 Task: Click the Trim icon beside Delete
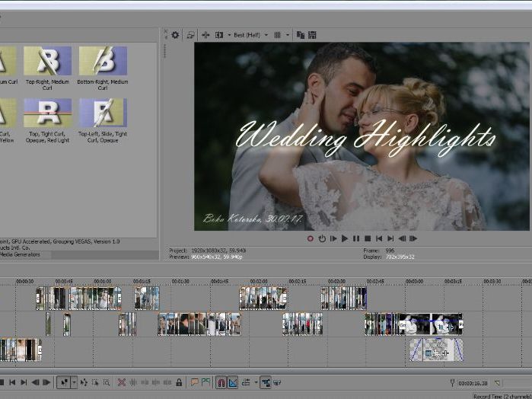pyautogui.click(x=133, y=383)
